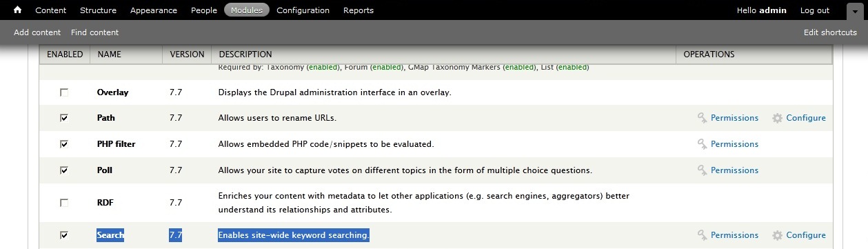Uncheck the PHP filter module

pos(64,144)
